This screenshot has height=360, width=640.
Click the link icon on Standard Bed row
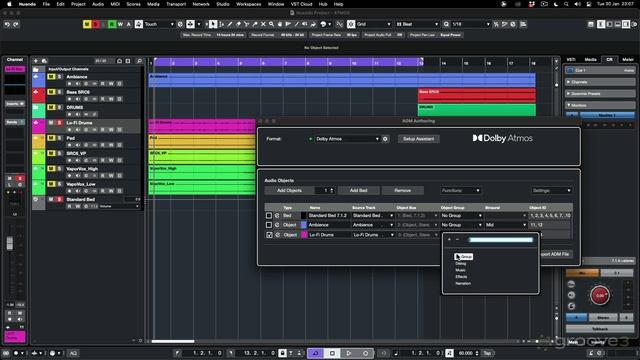click(x=277, y=216)
